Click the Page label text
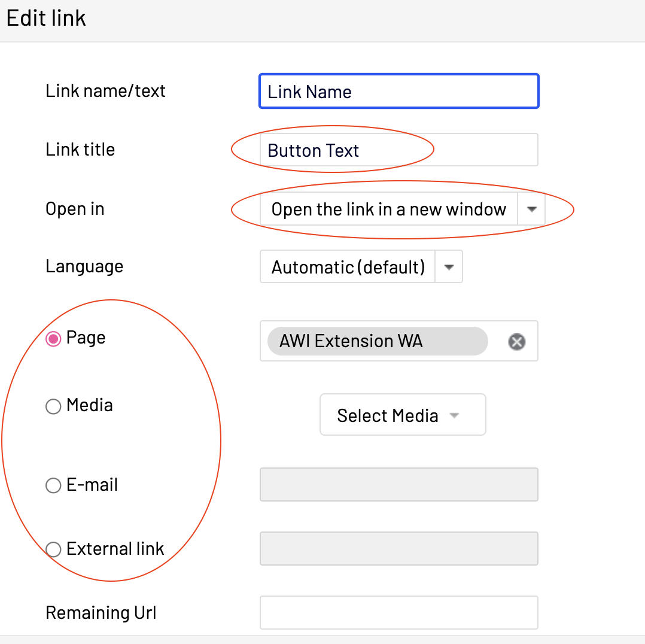 coord(86,338)
